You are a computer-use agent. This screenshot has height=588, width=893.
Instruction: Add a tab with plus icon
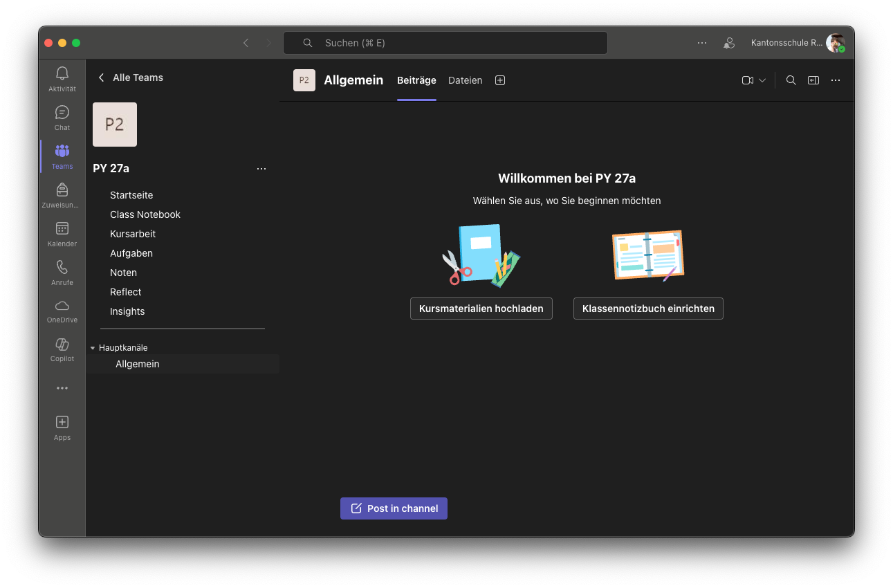500,80
